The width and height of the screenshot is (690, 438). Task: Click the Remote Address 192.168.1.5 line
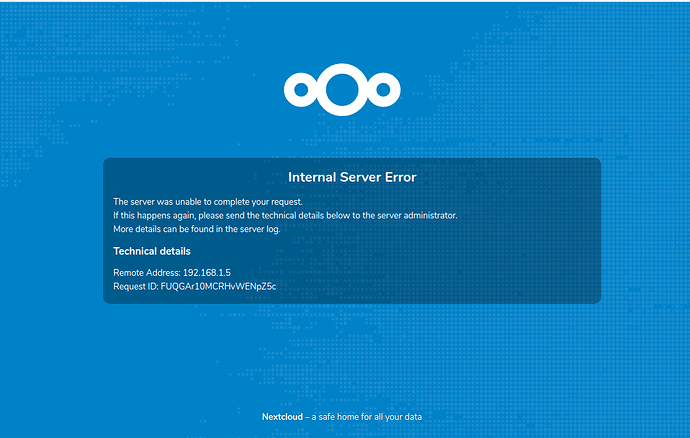click(x=172, y=272)
